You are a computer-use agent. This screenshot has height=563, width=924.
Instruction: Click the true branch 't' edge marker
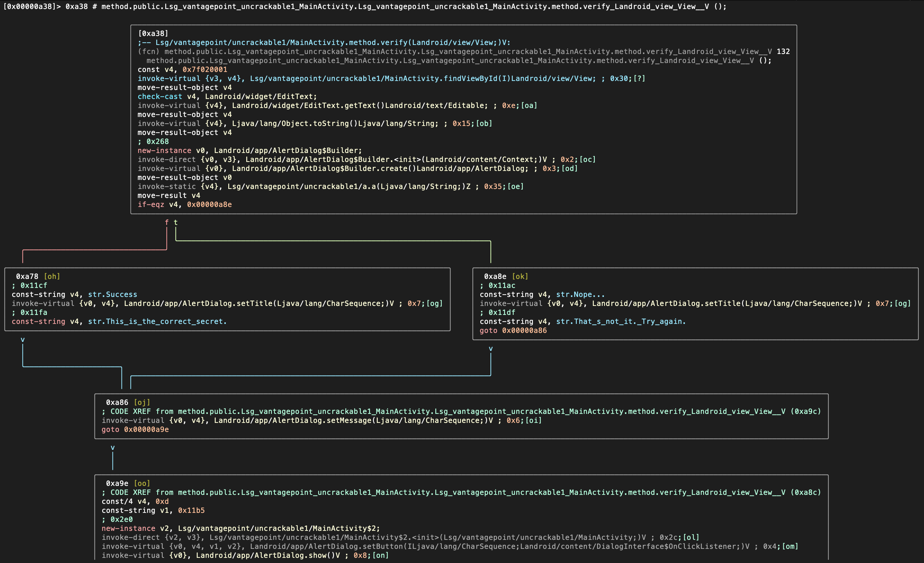pos(176,222)
